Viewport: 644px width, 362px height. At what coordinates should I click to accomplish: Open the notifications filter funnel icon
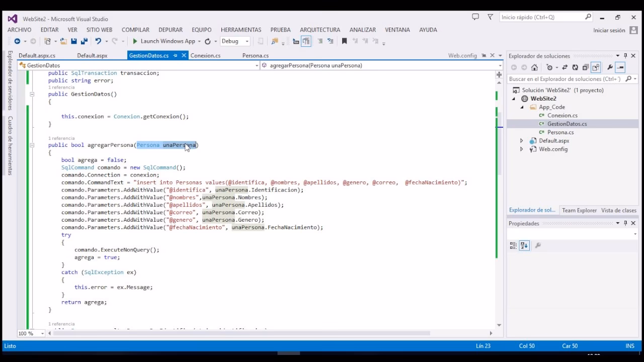(x=490, y=17)
